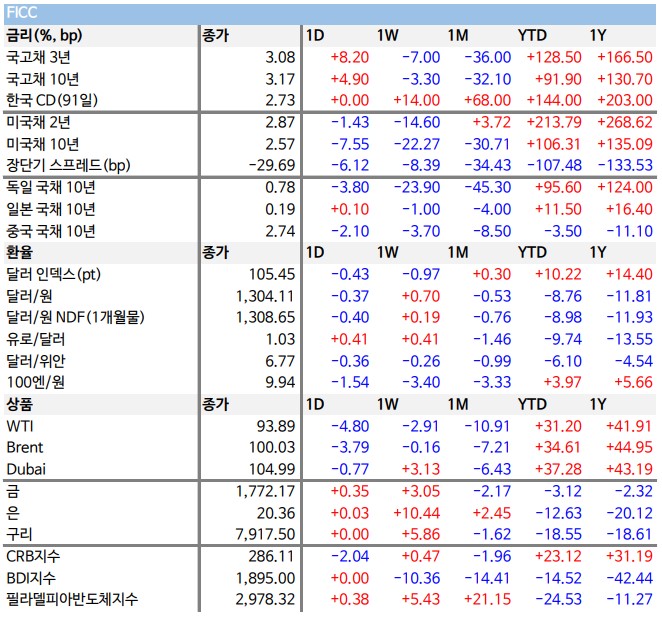The width and height of the screenshot is (662, 618).
Task: Click semiconductor index 1M change +21.15
Action: pyautogui.click(x=487, y=599)
